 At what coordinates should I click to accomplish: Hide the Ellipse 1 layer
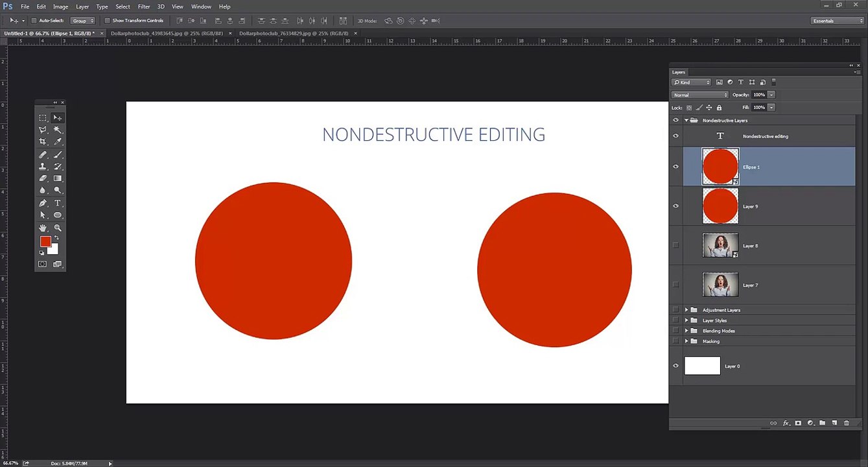tap(675, 167)
